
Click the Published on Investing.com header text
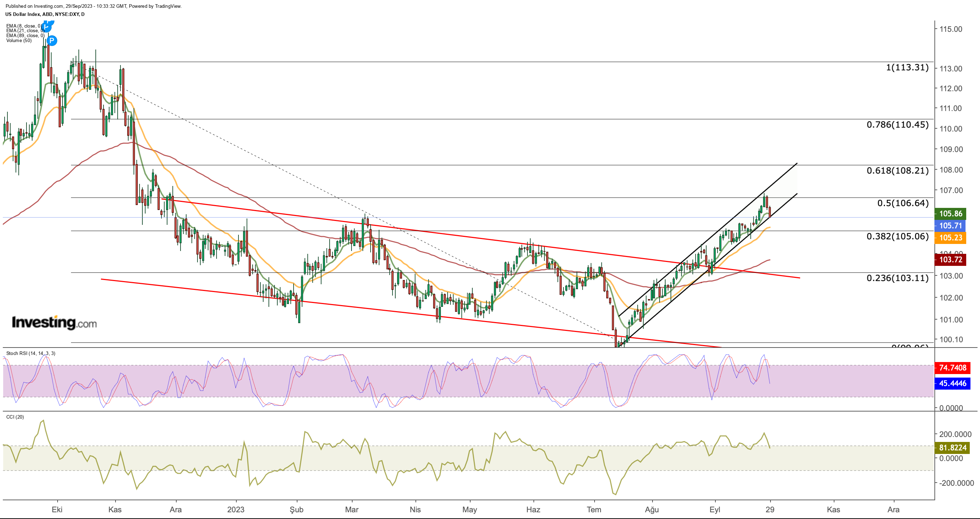(94, 6)
